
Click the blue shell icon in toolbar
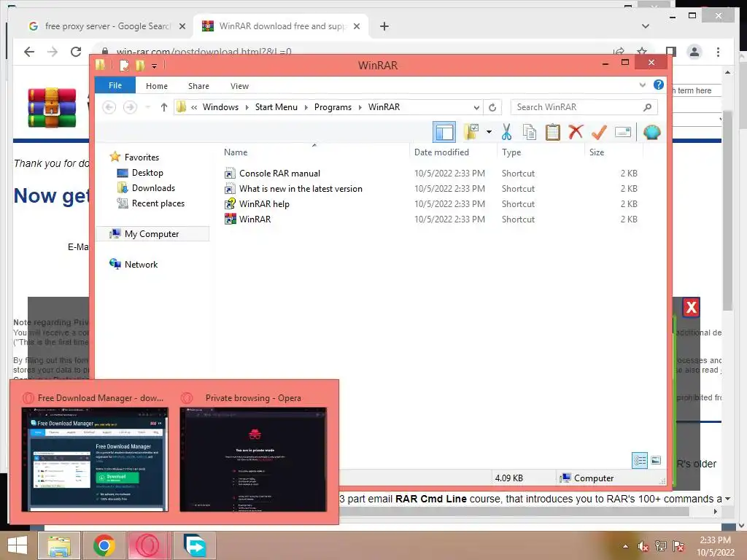tap(651, 132)
